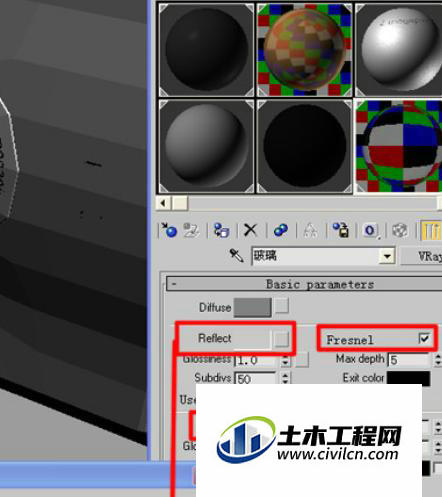Image resolution: width=442 pixels, height=497 pixels.
Task: Click the sample slots horizontal scroll thumb
Action: (180, 203)
